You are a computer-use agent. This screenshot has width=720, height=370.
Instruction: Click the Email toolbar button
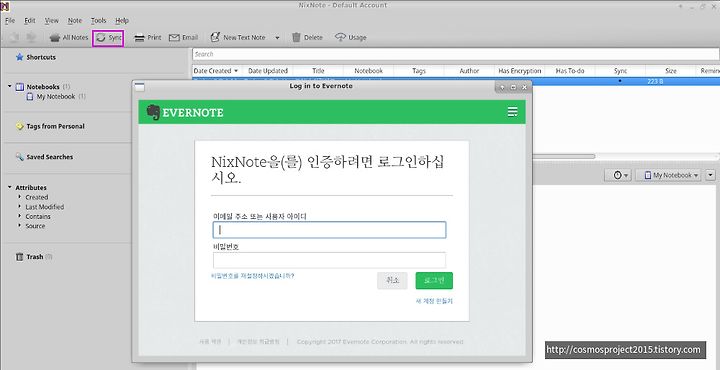click(183, 38)
